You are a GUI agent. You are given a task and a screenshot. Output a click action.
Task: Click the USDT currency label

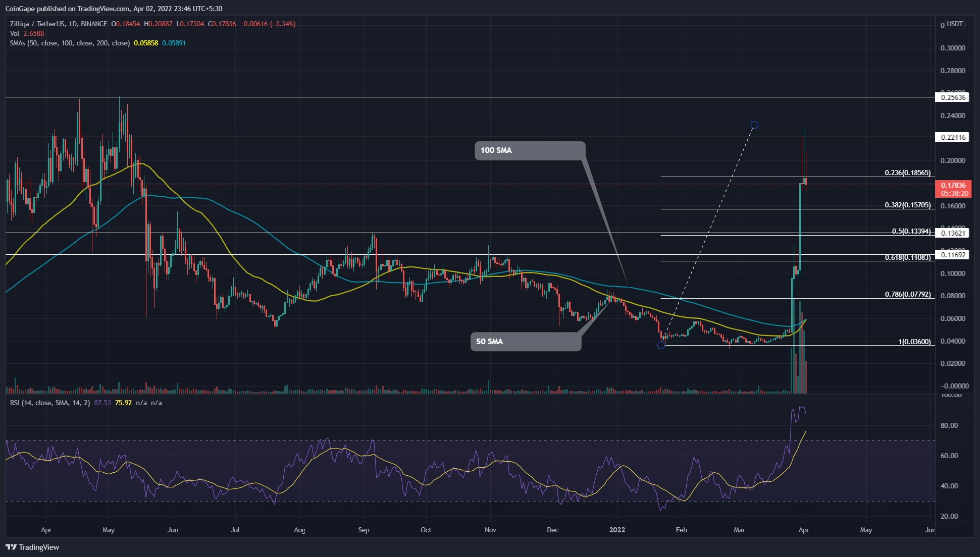pyautogui.click(x=955, y=24)
